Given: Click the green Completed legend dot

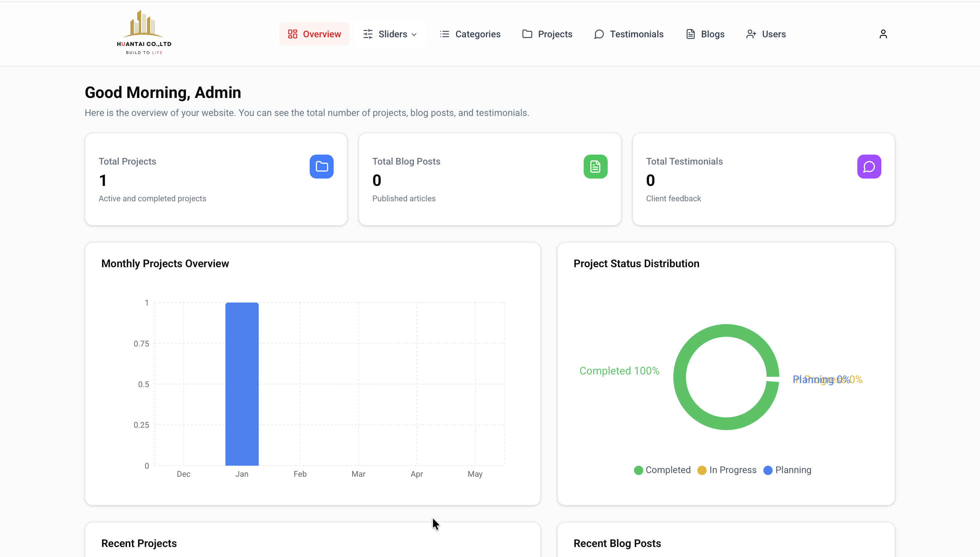Looking at the screenshot, I should 638,470.
